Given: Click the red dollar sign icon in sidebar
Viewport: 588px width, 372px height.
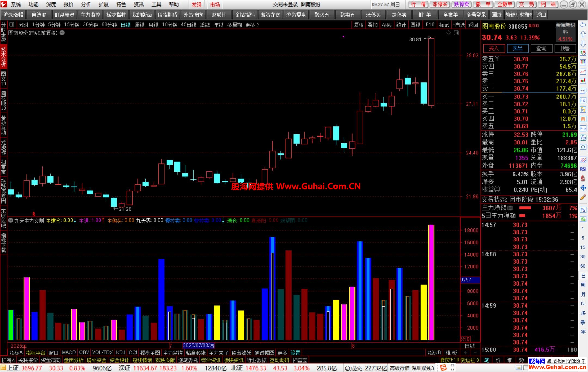Looking at the screenshot, I should point(583,178).
